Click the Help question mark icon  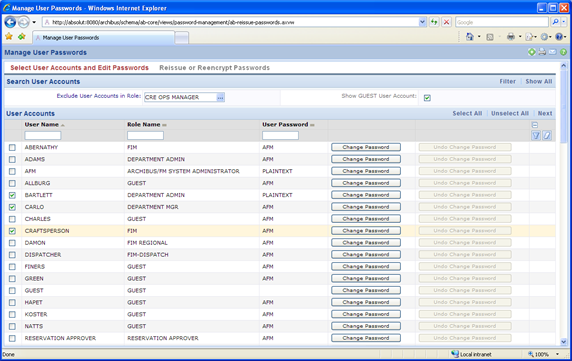click(x=559, y=37)
